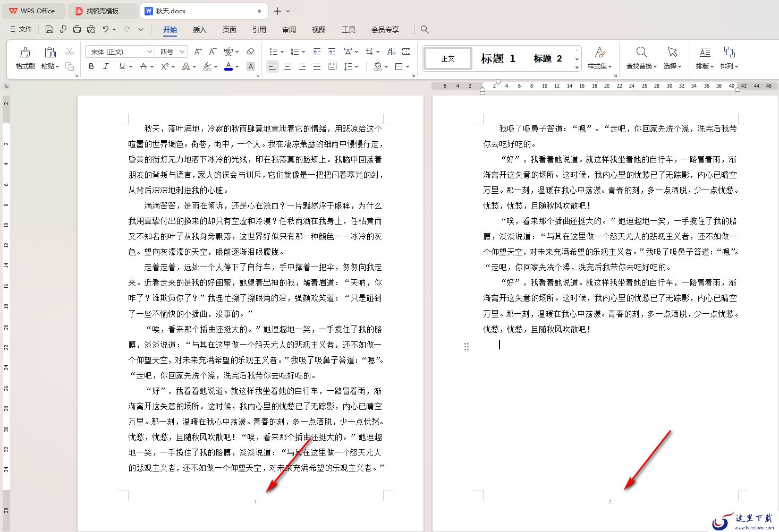Screen dimensions: 779x532
Task: Toggle Underline formatting
Action: (x=122, y=66)
